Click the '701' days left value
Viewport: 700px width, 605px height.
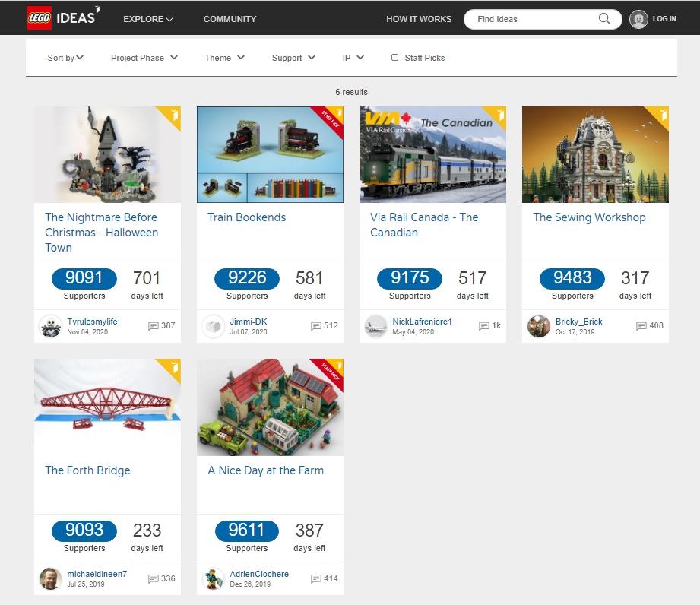point(147,278)
